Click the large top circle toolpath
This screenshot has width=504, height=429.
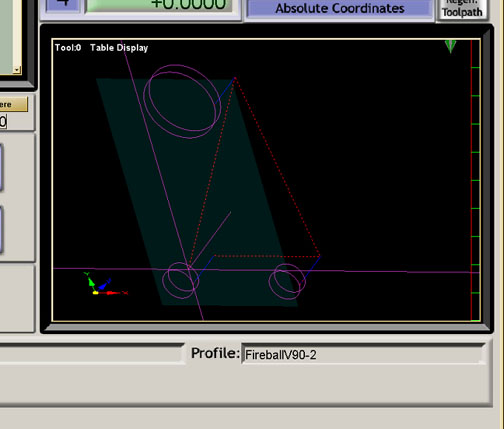pos(182,101)
